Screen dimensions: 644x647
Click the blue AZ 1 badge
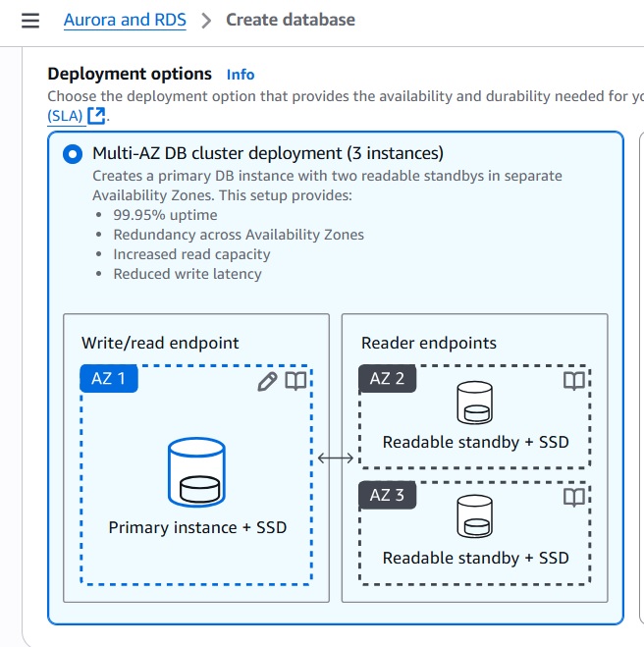109,379
